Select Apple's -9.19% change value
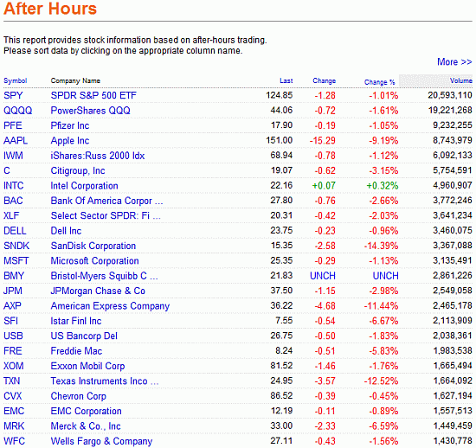Screen dimensions: 476x448 [383, 140]
